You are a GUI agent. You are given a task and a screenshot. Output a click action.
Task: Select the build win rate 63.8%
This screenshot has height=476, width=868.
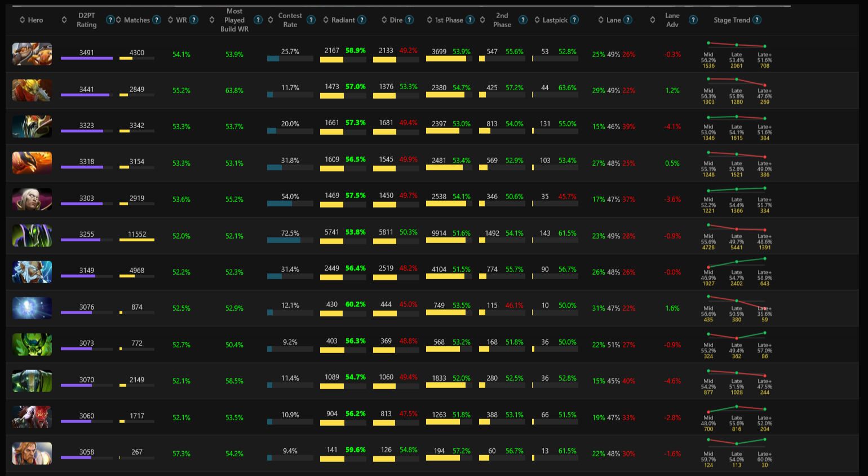pyautogui.click(x=234, y=90)
